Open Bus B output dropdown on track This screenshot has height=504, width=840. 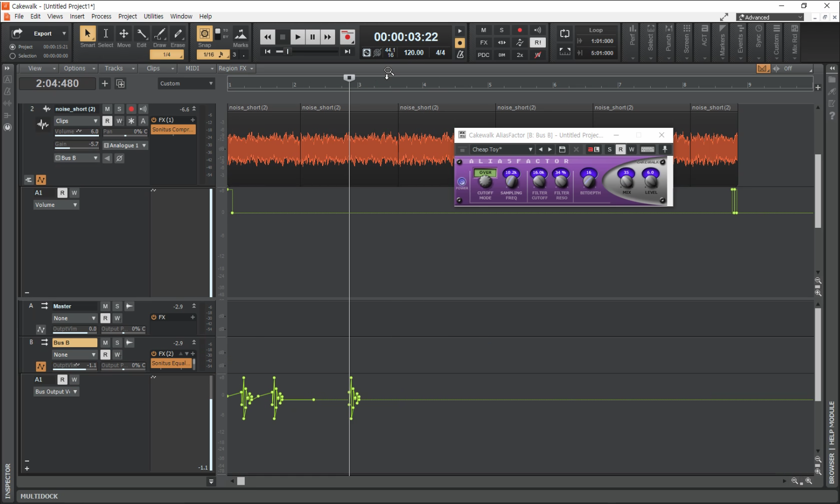click(x=76, y=158)
